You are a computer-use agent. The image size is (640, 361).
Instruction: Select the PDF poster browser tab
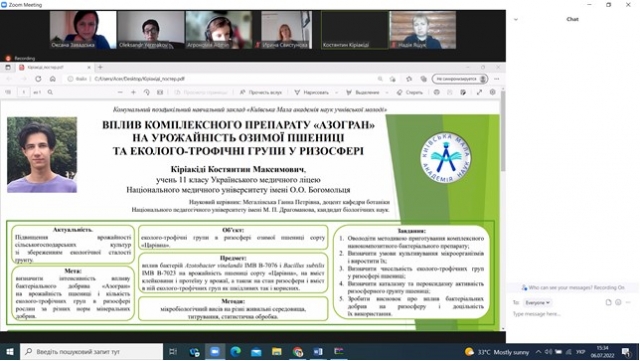coord(53,67)
